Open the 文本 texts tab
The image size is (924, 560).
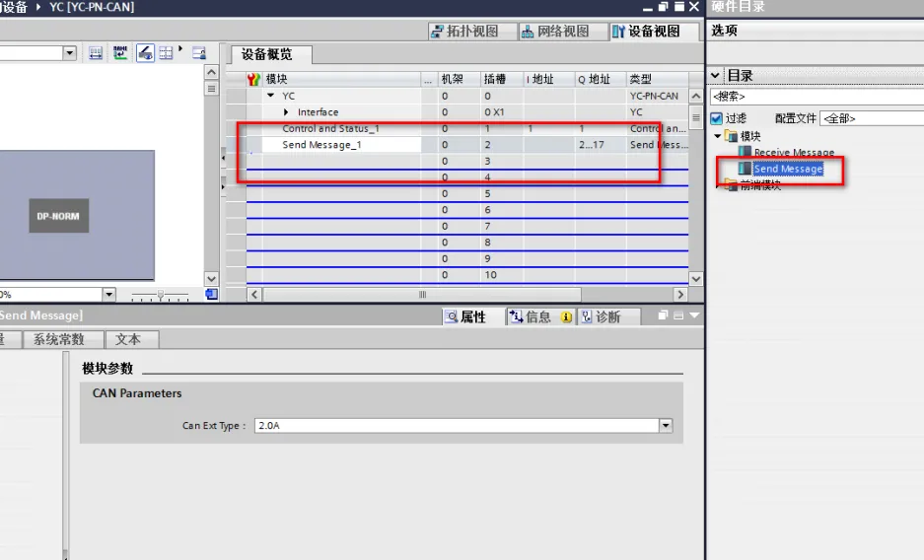[x=128, y=339]
